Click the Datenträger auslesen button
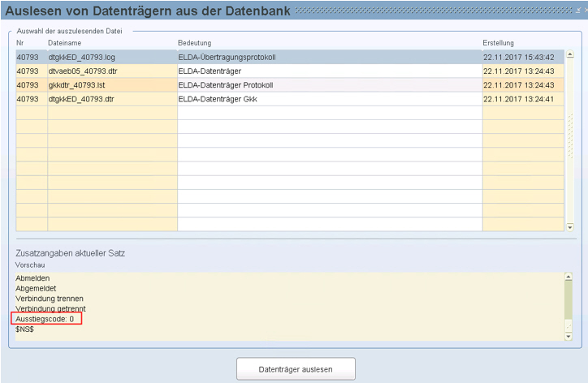 (296, 368)
